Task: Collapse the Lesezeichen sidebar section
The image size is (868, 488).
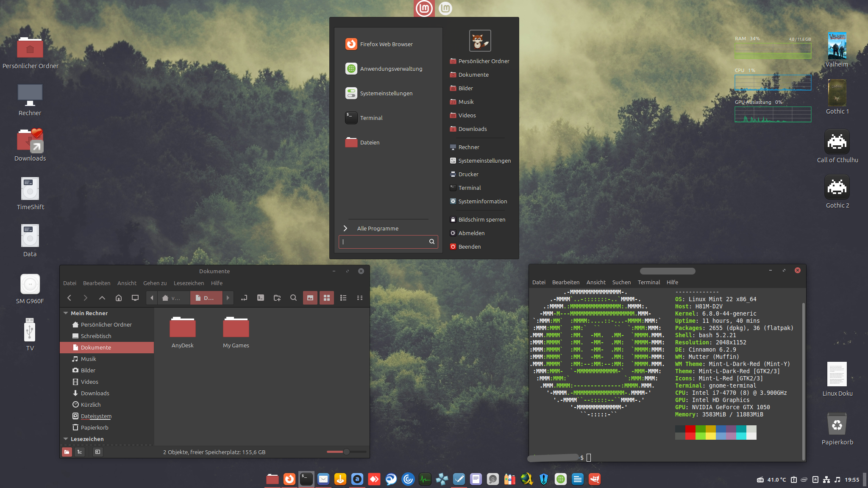Action: [66, 439]
